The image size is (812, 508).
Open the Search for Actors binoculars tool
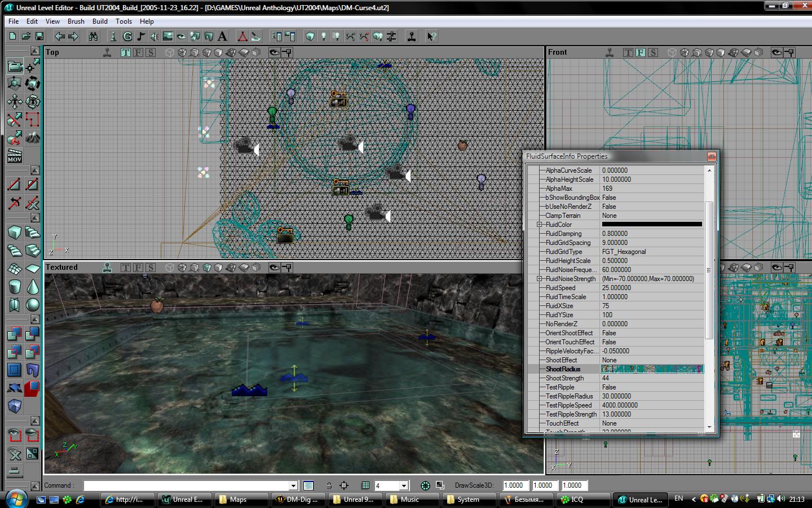click(x=93, y=37)
